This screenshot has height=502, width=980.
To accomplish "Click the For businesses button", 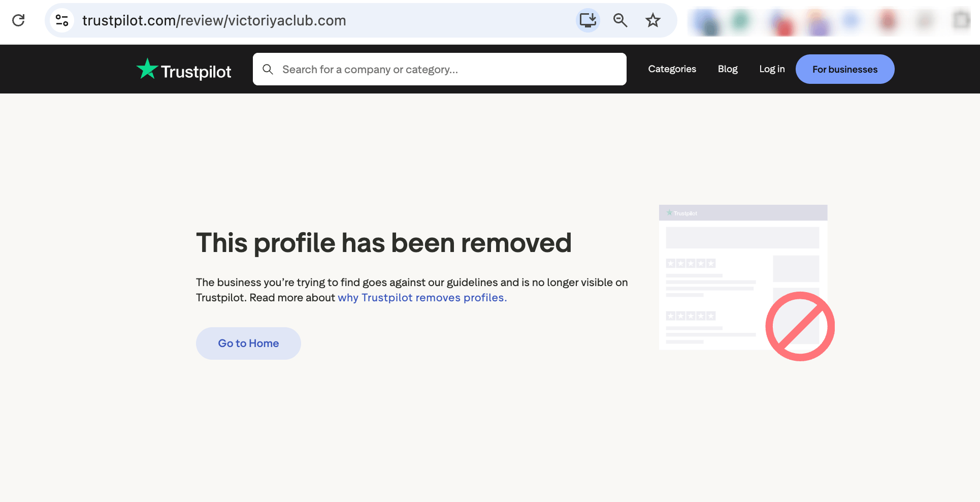I will coord(845,69).
